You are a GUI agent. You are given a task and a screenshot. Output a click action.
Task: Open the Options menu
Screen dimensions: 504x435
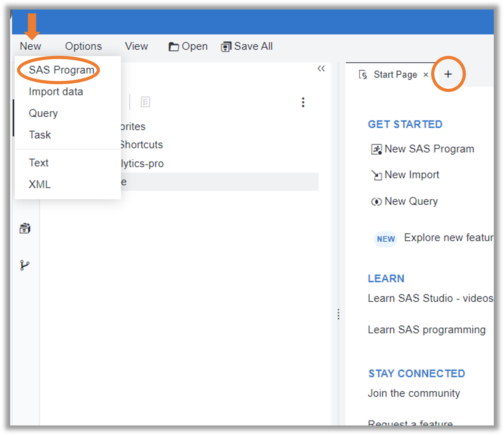point(84,46)
